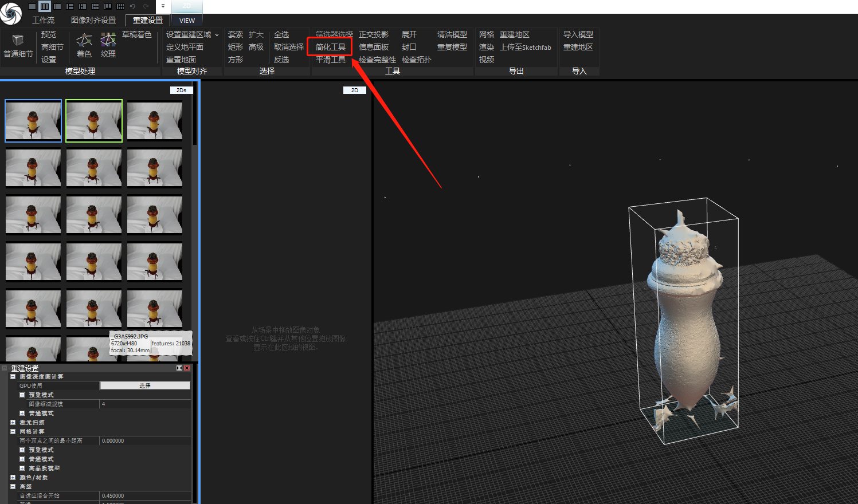
Task: Click 网格 in the 导出 group
Action: [487, 34]
